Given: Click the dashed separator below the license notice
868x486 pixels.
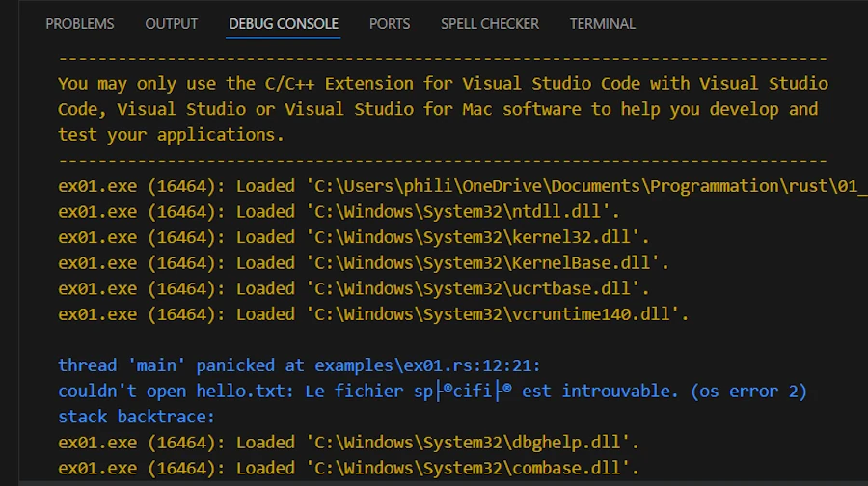Looking at the screenshot, I should 442,160.
